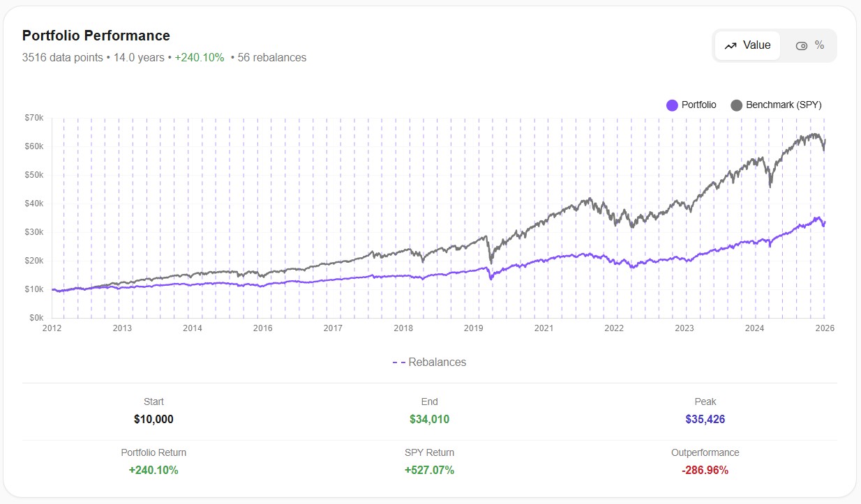
Task: Click the purple Portfolio legend dot
Action: click(671, 105)
